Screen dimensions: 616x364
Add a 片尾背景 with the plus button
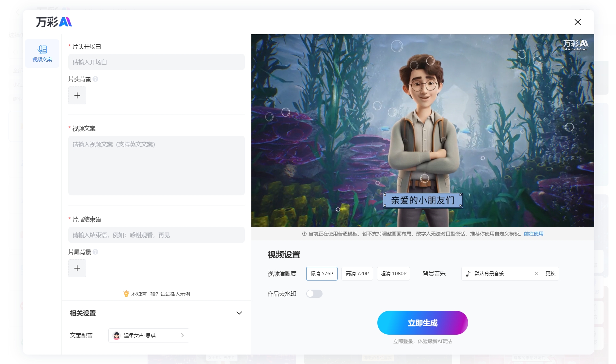(x=77, y=268)
